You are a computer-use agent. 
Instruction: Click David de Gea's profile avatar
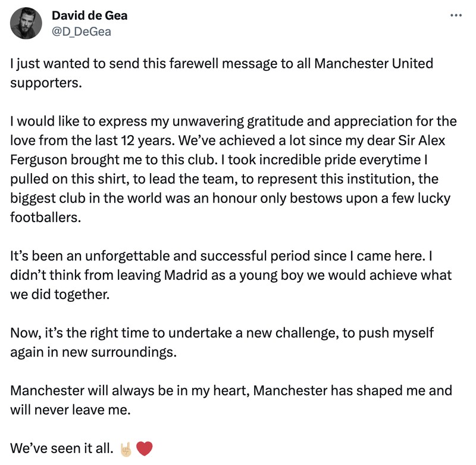[26, 24]
